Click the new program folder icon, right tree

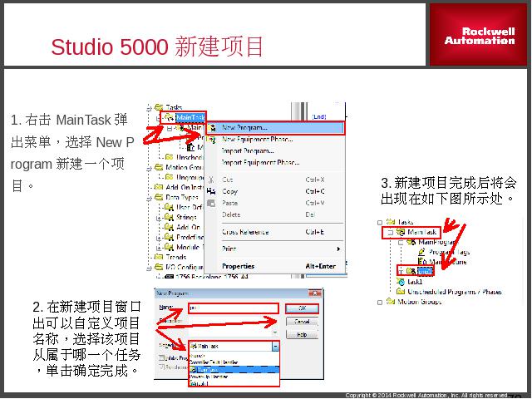(411, 271)
